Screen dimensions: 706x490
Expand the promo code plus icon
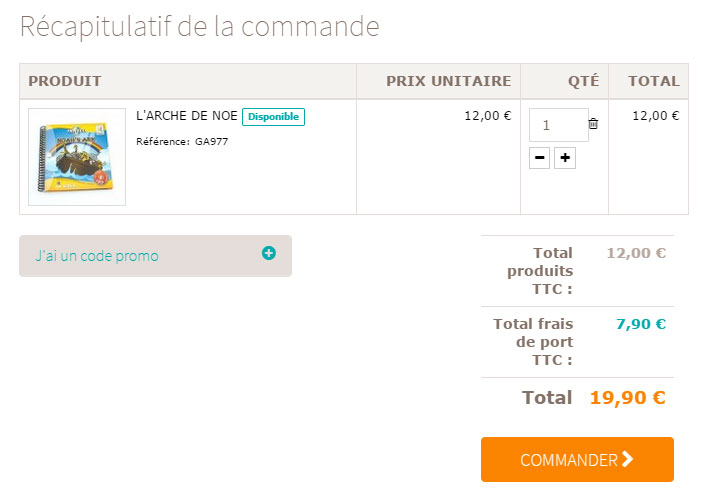pyautogui.click(x=269, y=253)
